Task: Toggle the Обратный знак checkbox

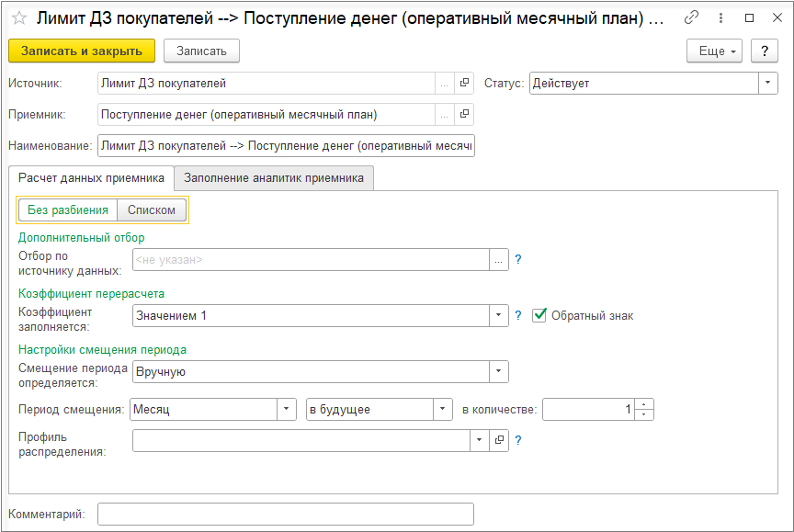Action: coord(539,316)
